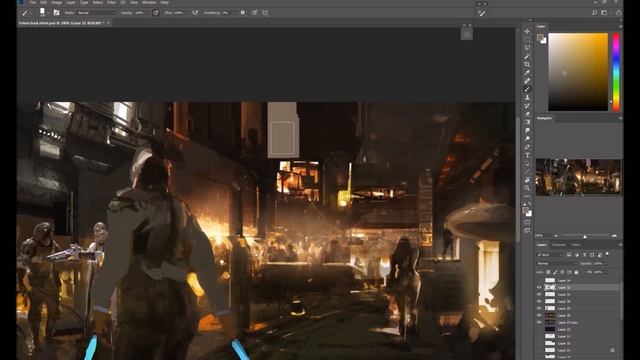Hide the layer named with copy
640x360 pixels.
(539, 322)
